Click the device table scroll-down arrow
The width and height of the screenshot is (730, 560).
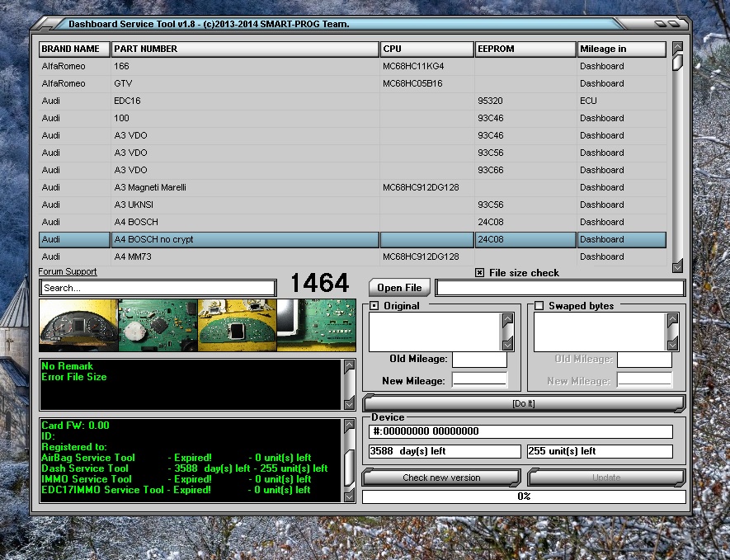pos(677,267)
